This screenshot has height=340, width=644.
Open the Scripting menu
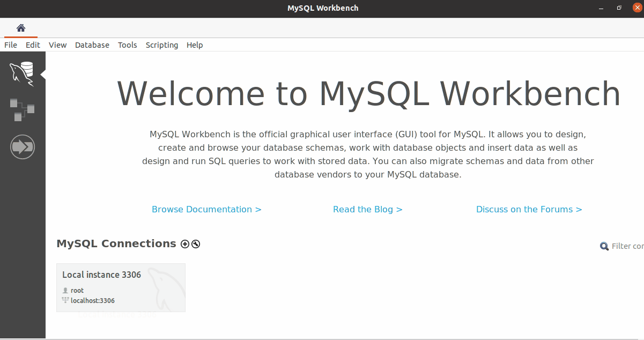(162, 45)
